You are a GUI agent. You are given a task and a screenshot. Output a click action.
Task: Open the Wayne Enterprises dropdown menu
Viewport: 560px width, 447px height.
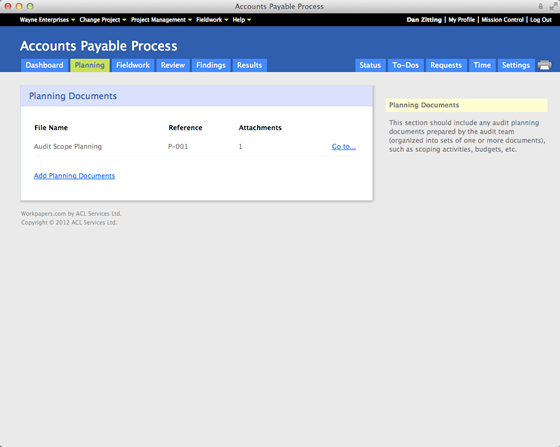tap(47, 20)
